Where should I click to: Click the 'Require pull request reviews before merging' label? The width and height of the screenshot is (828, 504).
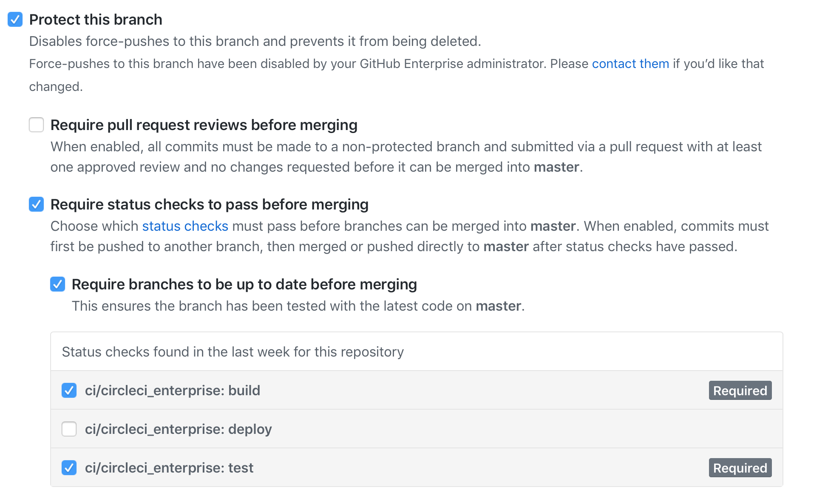[x=204, y=125]
